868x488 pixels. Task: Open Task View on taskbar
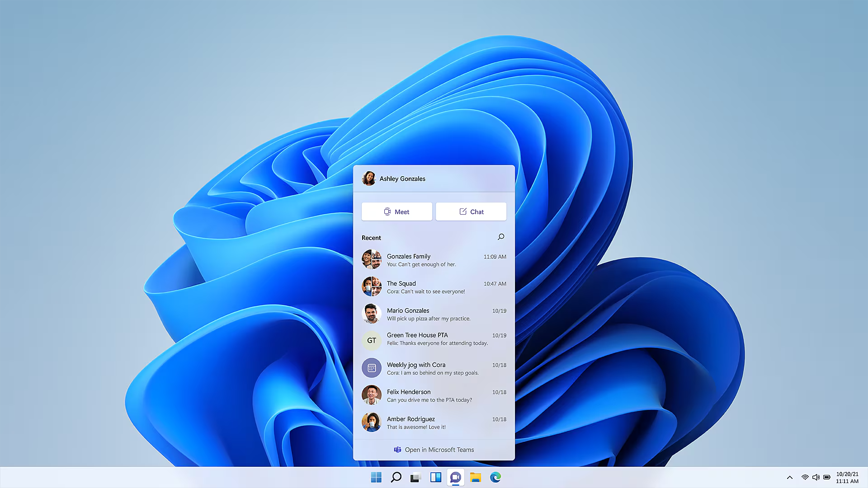pos(415,477)
